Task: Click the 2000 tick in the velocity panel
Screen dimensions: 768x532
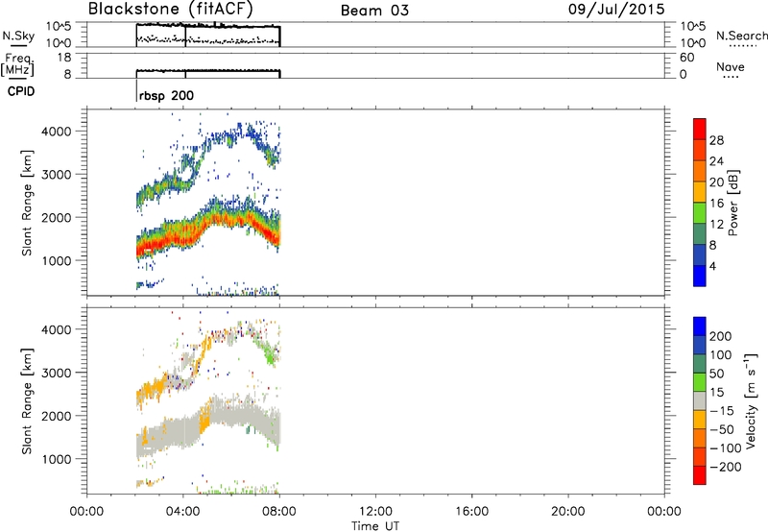Action: (56, 417)
